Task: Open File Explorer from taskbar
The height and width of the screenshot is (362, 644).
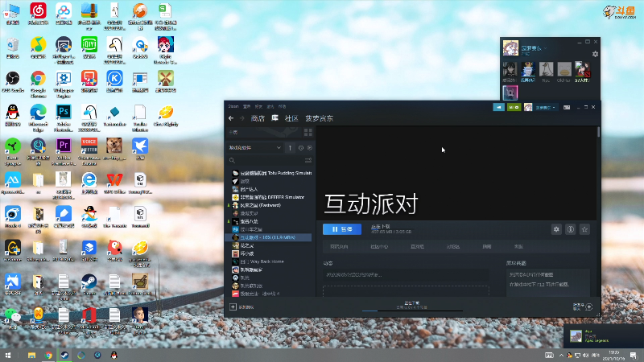Action: click(x=31, y=355)
